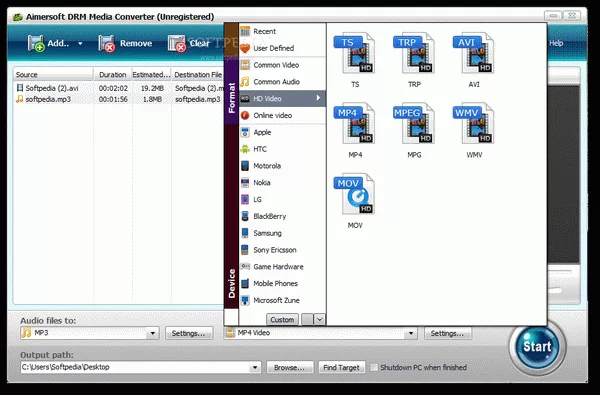Open the Sony Ericsson device menu item

click(282, 250)
